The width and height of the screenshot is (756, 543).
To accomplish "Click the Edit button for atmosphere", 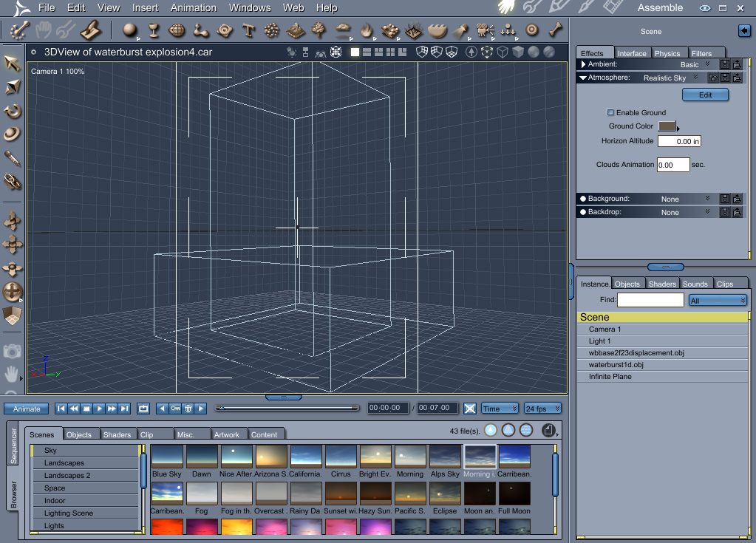I will point(705,95).
